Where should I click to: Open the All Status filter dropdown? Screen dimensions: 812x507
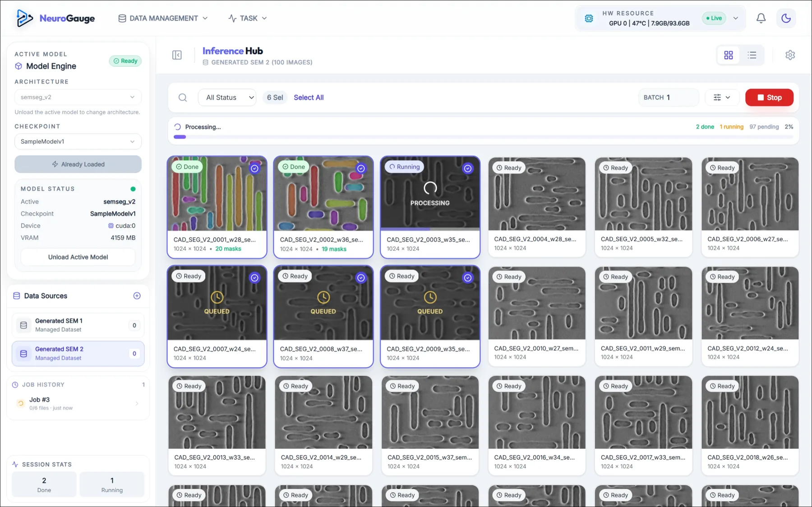coord(227,97)
